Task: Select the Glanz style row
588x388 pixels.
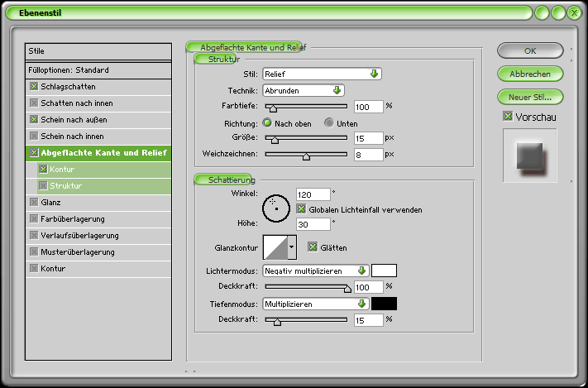Action: [98, 202]
